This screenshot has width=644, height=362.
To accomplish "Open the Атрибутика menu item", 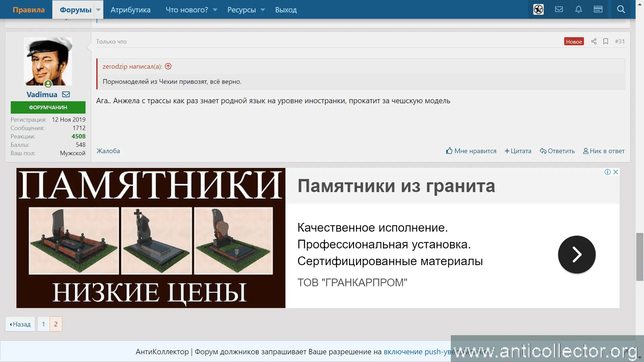I will [x=130, y=10].
